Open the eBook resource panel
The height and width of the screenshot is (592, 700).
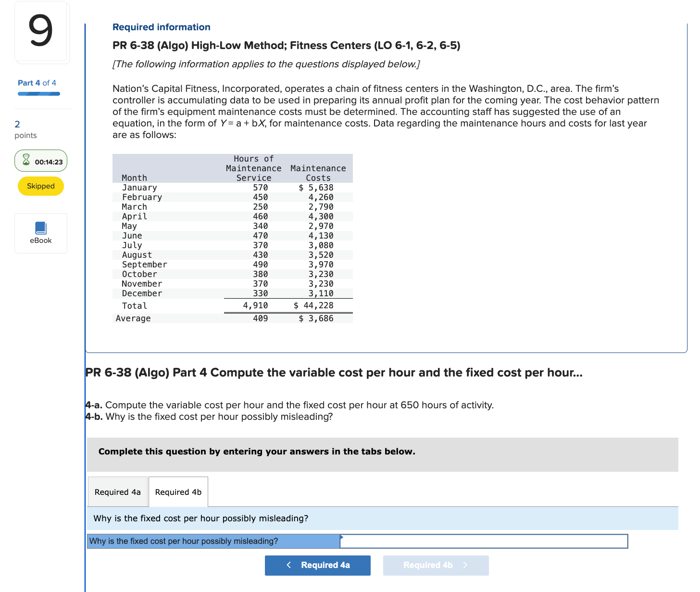pyautogui.click(x=40, y=233)
